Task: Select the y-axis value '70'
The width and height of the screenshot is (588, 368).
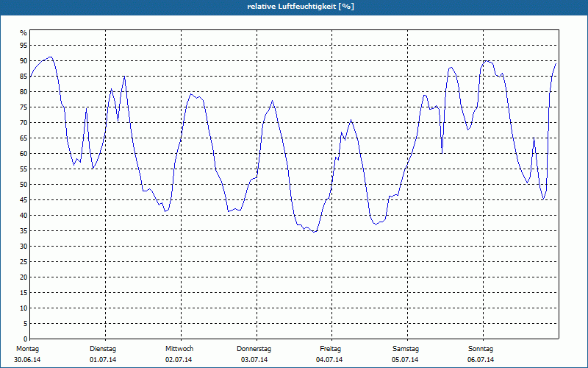Action: point(24,123)
